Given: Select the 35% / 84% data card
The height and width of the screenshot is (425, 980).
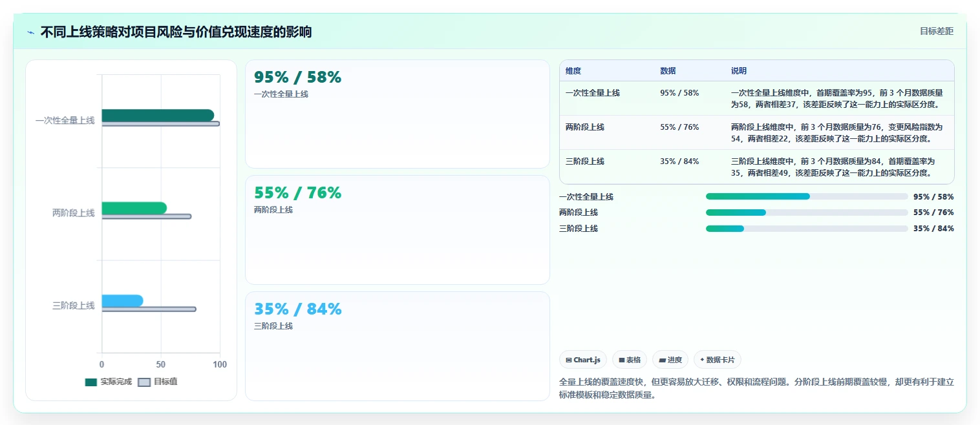Looking at the screenshot, I should [398, 346].
